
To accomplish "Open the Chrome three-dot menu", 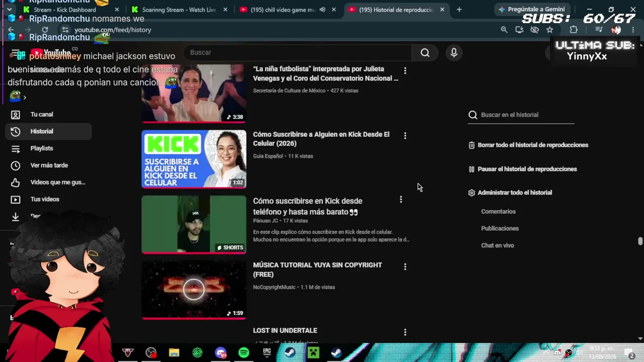I will pos(633,30).
